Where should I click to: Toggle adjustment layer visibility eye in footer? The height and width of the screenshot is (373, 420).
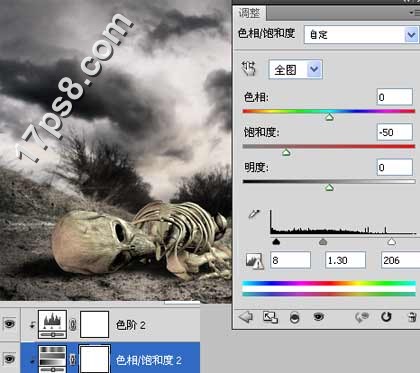pos(318,317)
